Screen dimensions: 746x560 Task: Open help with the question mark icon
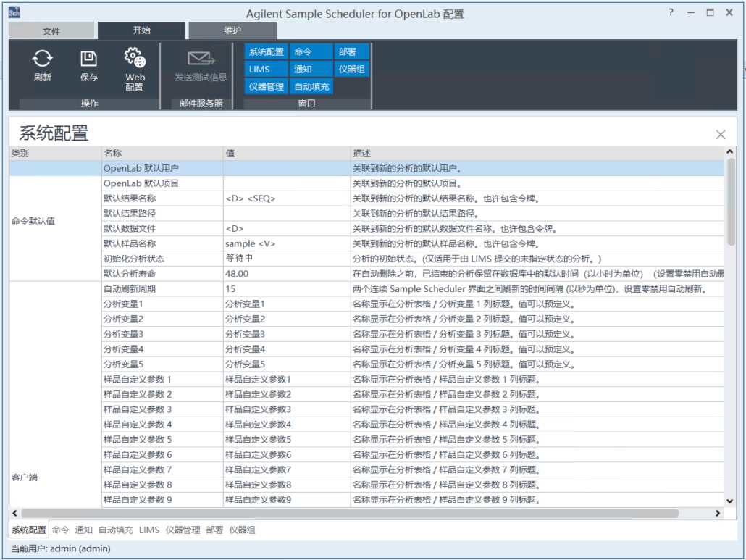coord(671,12)
